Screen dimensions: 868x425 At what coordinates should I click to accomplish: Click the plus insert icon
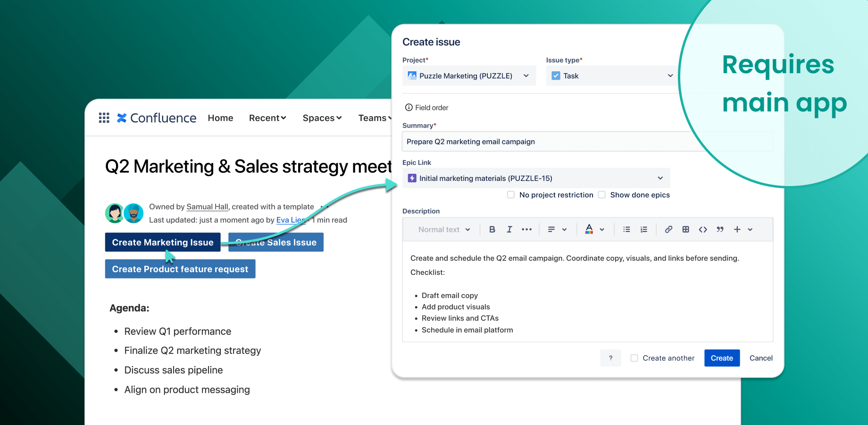(x=737, y=229)
